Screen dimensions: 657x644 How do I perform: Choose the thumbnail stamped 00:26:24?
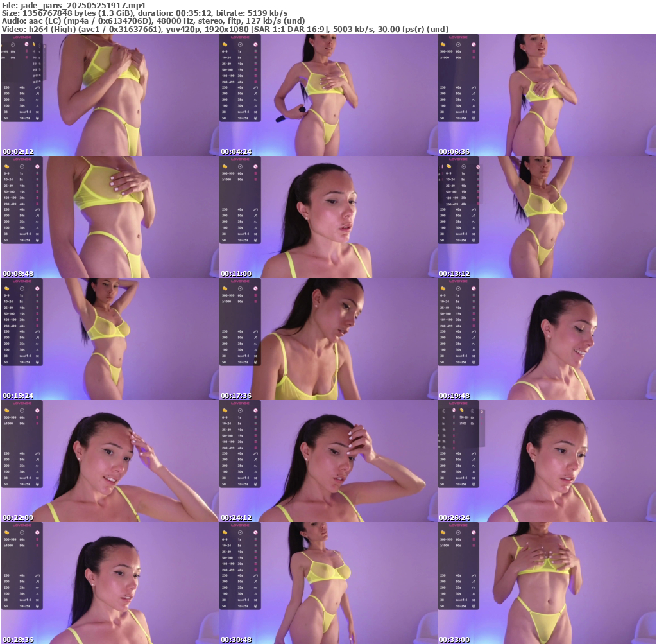[547, 461]
